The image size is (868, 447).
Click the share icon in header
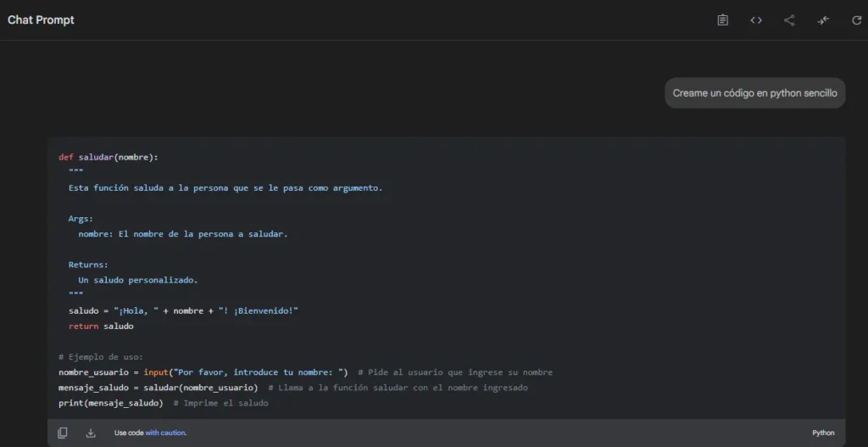coord(789,20)
